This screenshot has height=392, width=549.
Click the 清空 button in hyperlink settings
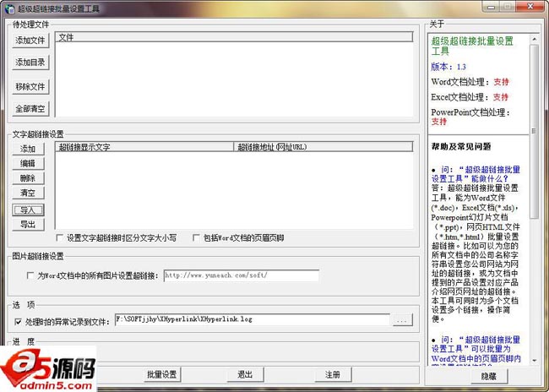tap(28, 193)
